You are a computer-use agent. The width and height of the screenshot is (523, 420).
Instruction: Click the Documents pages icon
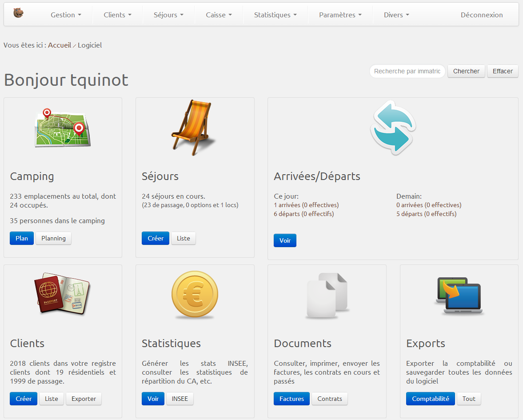point(327,296)
